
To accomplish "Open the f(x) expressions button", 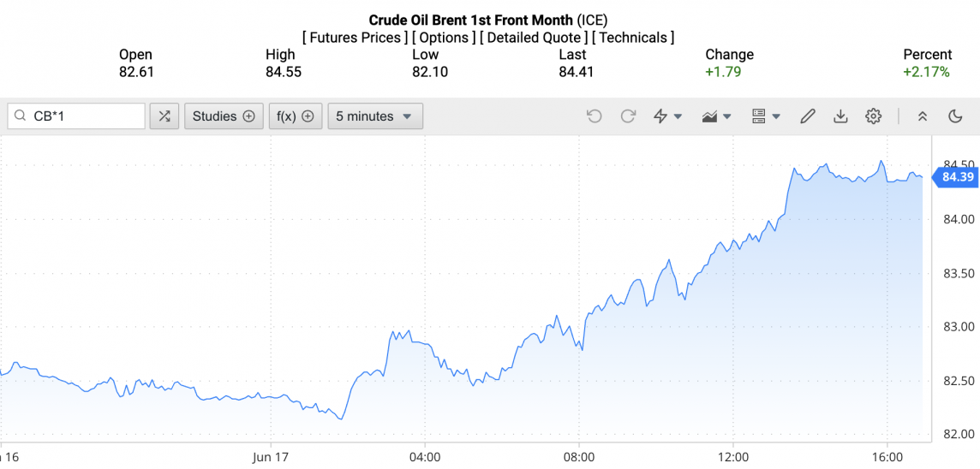I will click(296, 116).
